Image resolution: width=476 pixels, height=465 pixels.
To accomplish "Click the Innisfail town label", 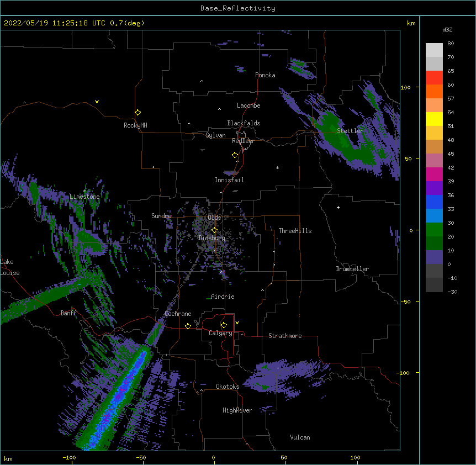I will pos(229,180).
